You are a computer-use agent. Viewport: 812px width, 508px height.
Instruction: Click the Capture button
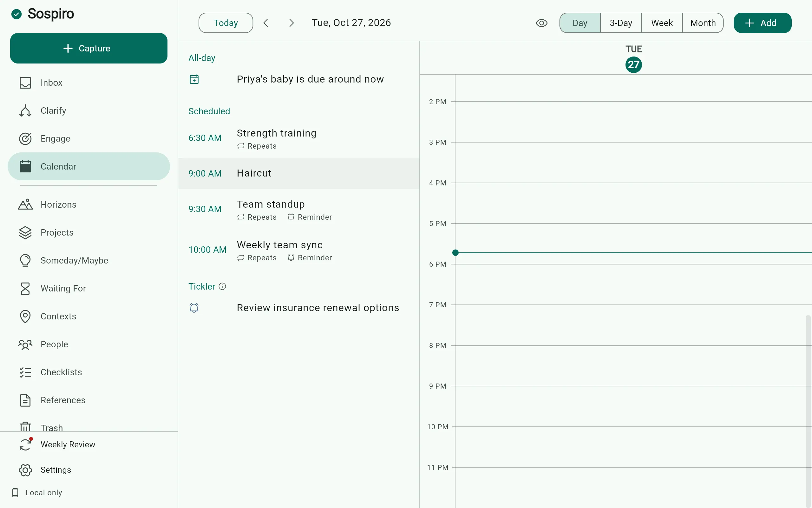[88, 48]
